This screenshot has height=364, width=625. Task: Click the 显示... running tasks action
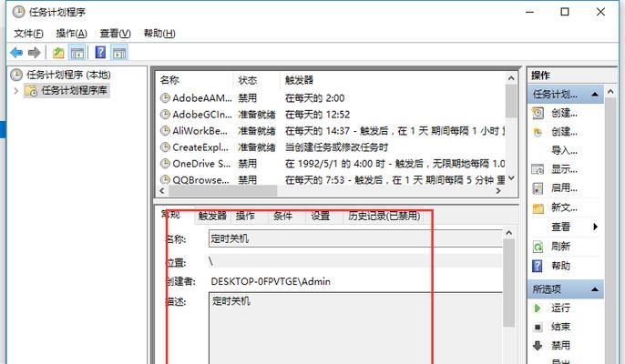[564, 169]
